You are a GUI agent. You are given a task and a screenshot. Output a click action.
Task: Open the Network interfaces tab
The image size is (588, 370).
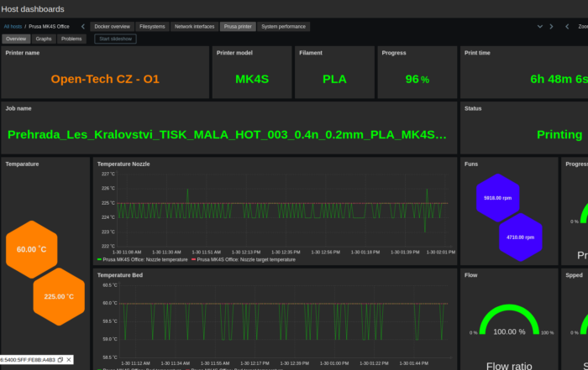(194, 27)
